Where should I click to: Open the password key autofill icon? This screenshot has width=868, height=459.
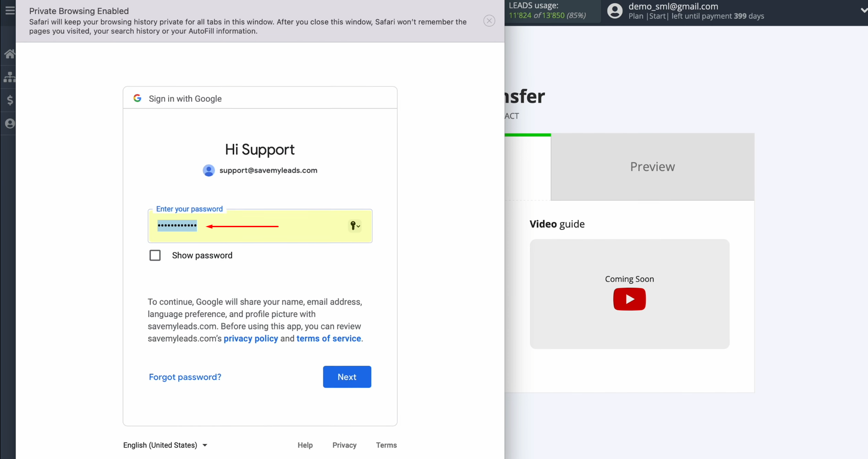point(355,226)
